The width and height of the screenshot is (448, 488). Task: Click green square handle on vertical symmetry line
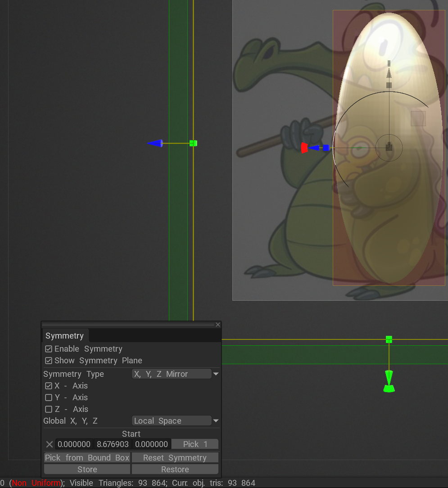pyautogui.click(x=193, y=143)
